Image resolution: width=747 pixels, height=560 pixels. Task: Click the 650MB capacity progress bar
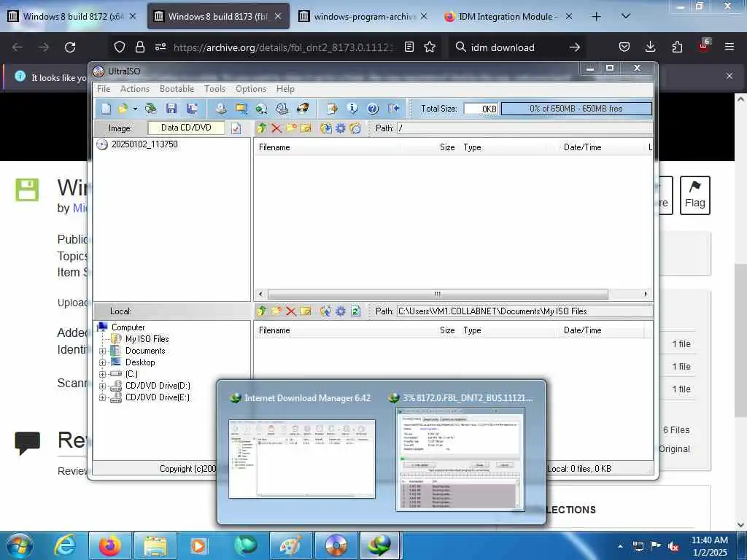pyautogui.click(x=576, y=109)
